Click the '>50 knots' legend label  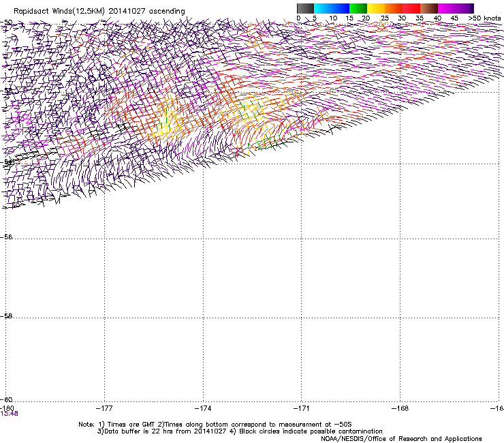click(484, 18)
